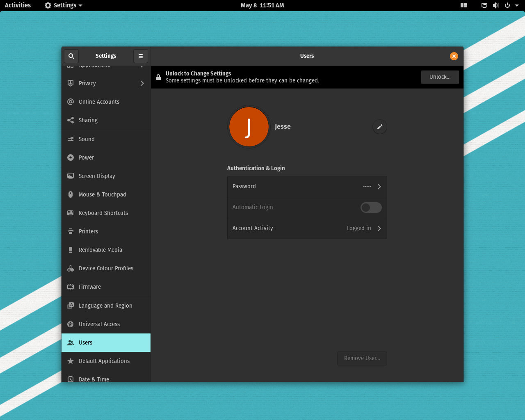
Task: Click the Language and Region icon
Action: pyautogui.click(x=71, y=306)
